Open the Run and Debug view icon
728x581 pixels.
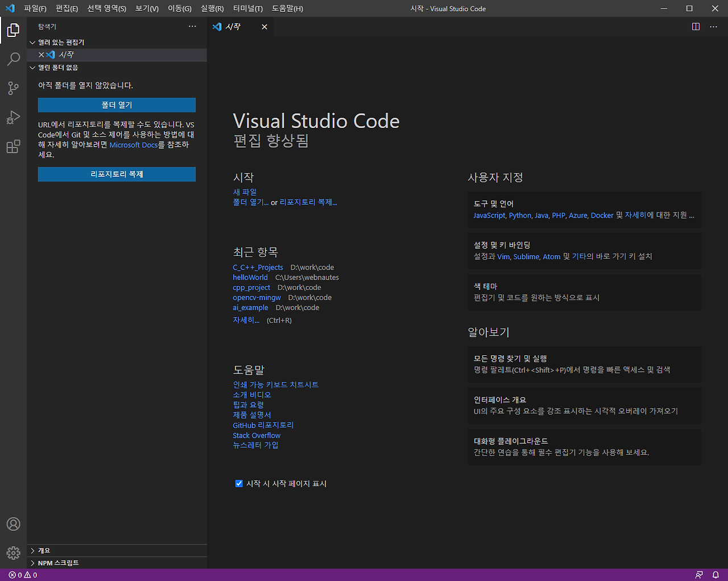point(13,117)
